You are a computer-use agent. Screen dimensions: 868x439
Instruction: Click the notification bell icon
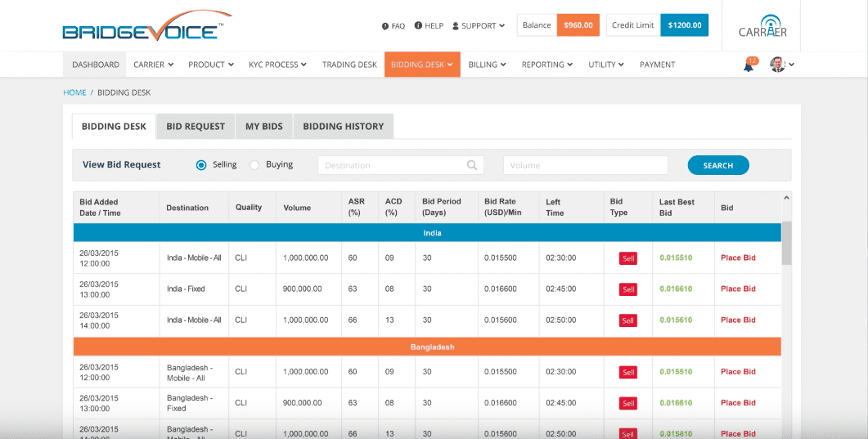click(748, 65)
